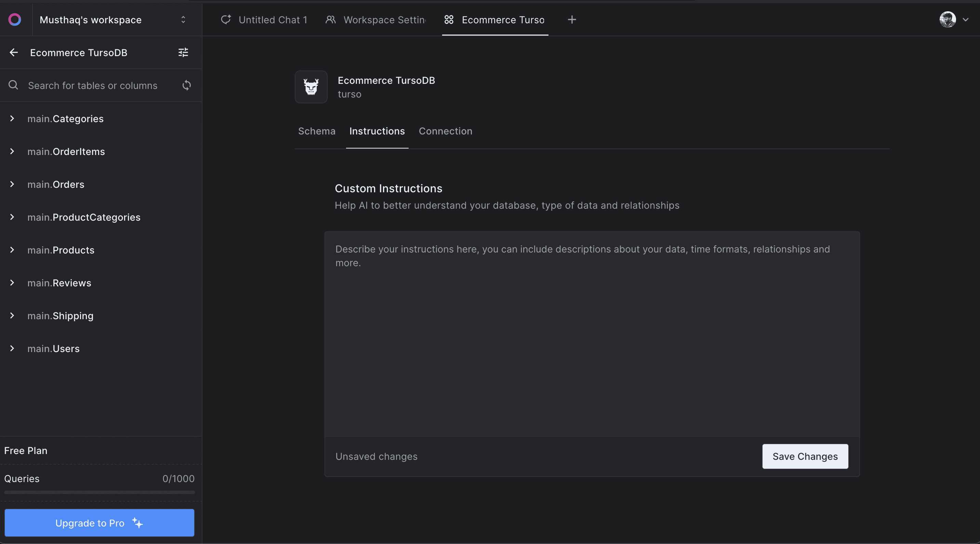980x544 pixels.
Task: Open the filter settings sliders icon
Action: pyautogui.click(x=183, y=53)
